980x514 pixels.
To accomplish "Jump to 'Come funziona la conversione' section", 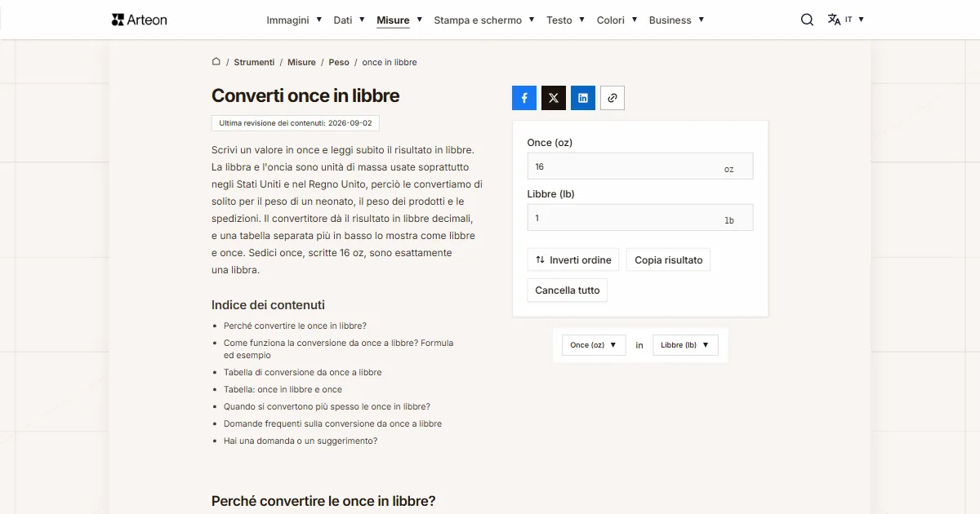I will point(338,349).
